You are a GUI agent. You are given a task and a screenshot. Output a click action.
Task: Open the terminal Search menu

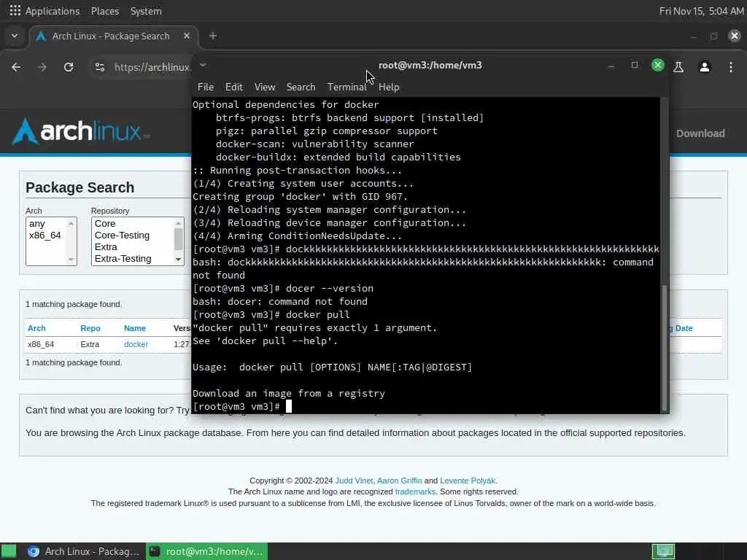coord(301,87)
